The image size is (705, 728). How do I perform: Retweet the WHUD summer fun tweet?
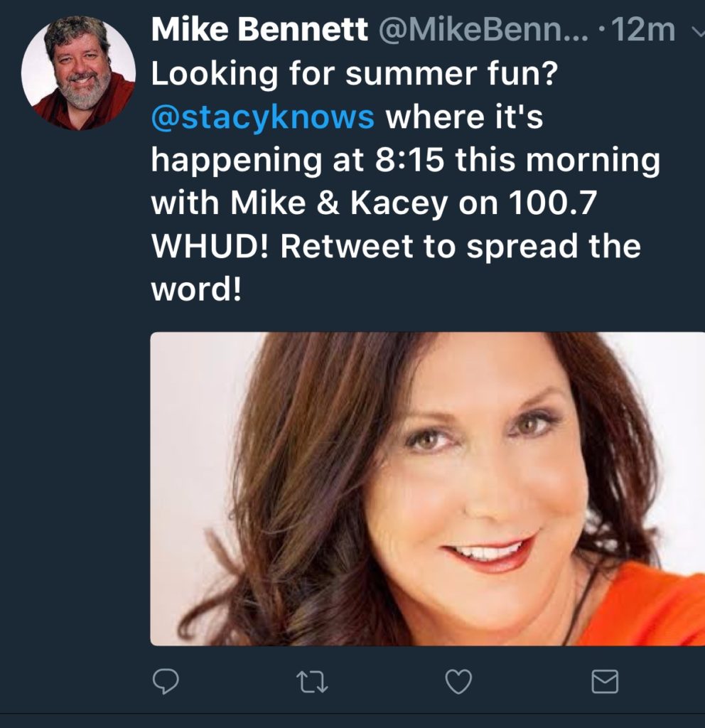tap(312, 682)
